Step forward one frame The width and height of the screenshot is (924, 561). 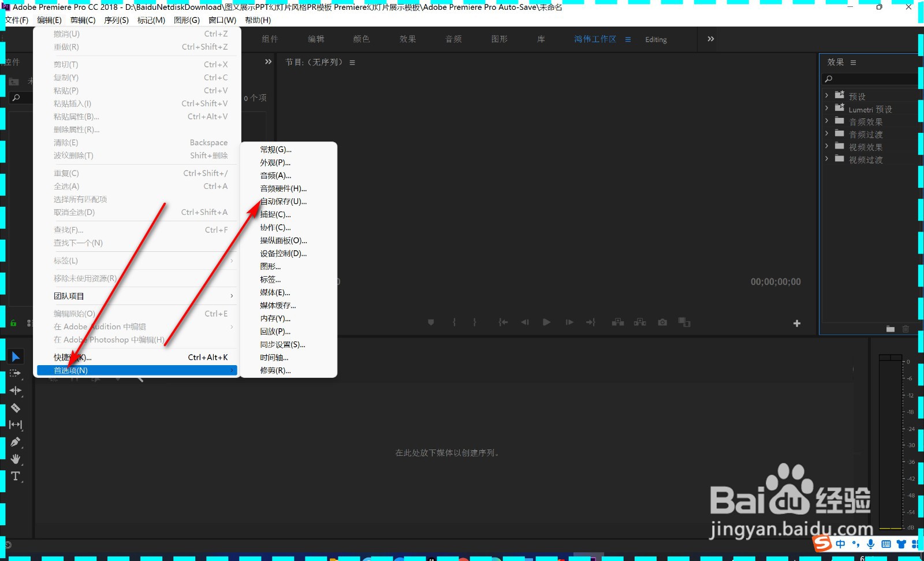pyautogui.click(x=569, y=322)
